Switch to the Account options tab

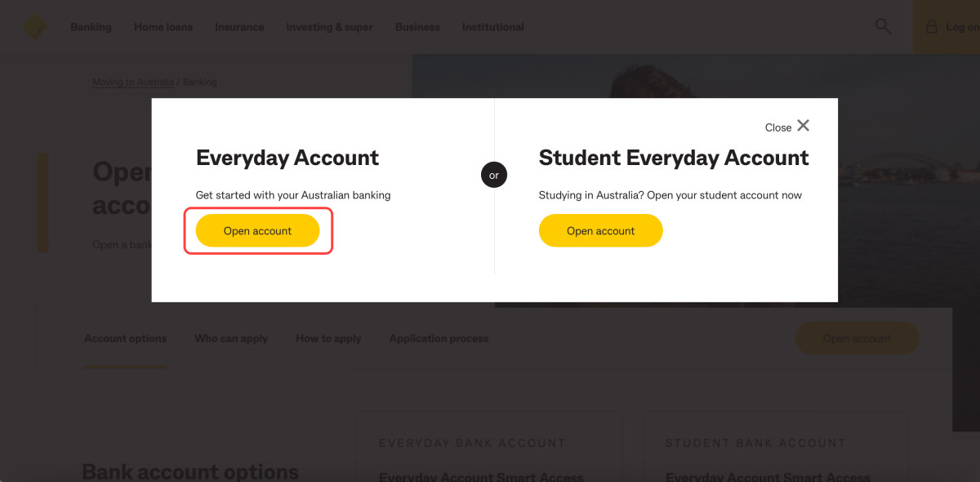click(x=126, y=338)
